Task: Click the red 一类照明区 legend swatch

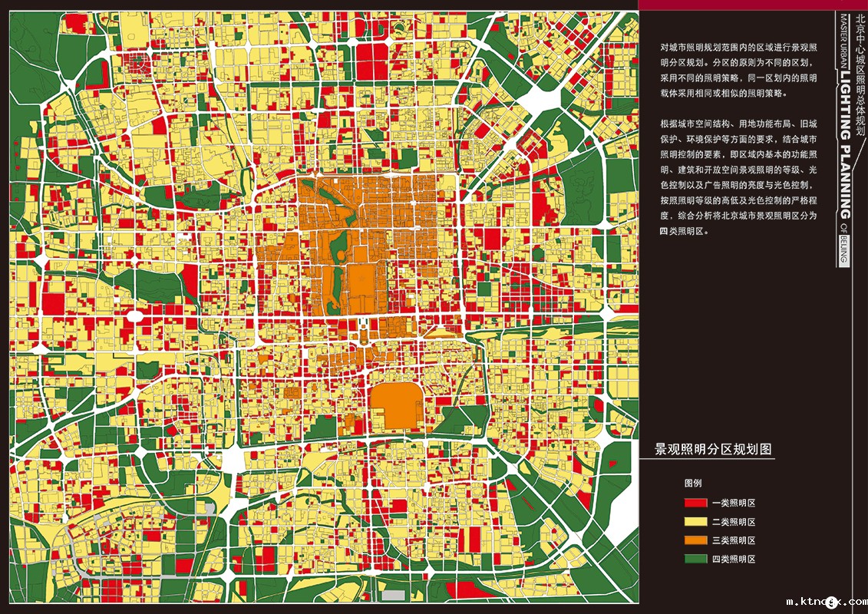Action: (695, 503)
